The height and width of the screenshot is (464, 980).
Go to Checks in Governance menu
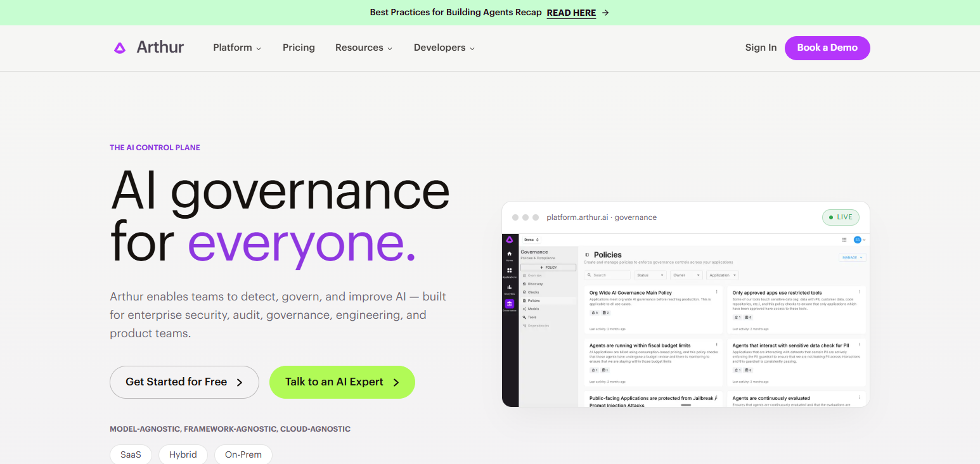[x=548, y=292]
